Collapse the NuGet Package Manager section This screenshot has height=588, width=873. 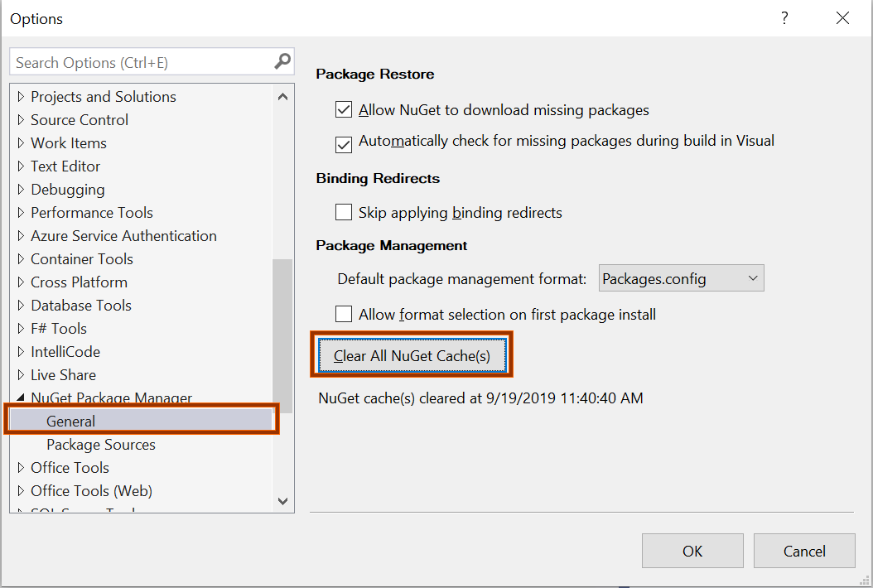click(x=21, y=398)
